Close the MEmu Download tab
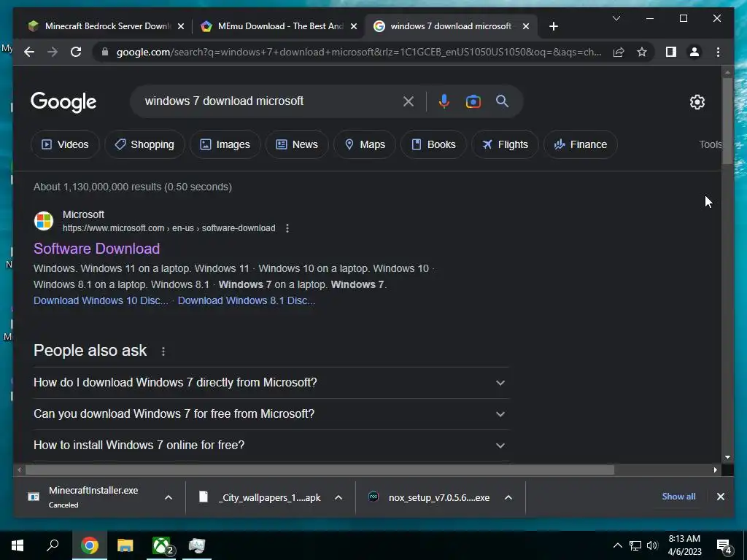The width and height of the screenshot is (747, 560). pyautogui.click(x=354, y=27)
